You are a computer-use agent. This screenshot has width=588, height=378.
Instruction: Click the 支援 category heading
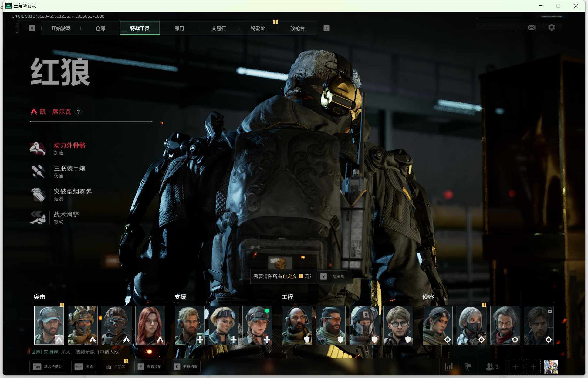[180, 297]
